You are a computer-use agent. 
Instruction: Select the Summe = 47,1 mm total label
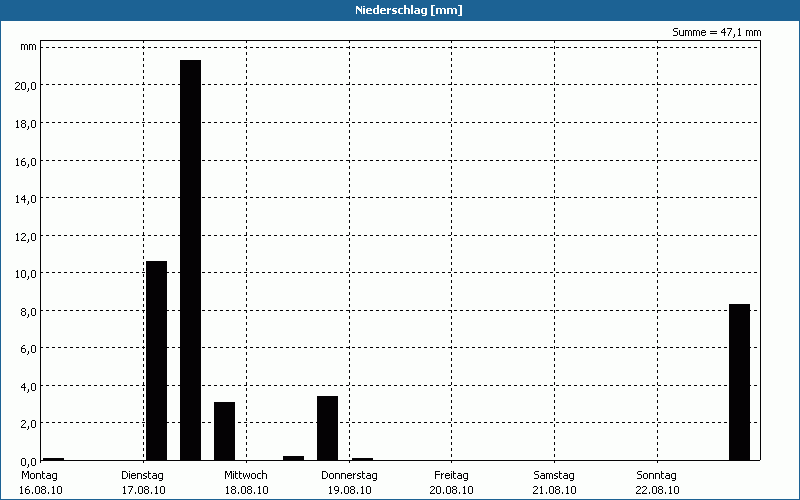[x=716, y=32]
